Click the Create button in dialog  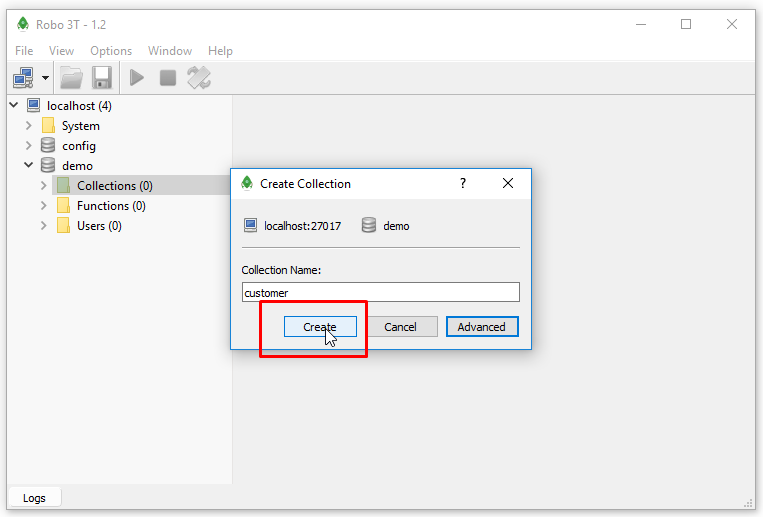[x=320, y=327]
